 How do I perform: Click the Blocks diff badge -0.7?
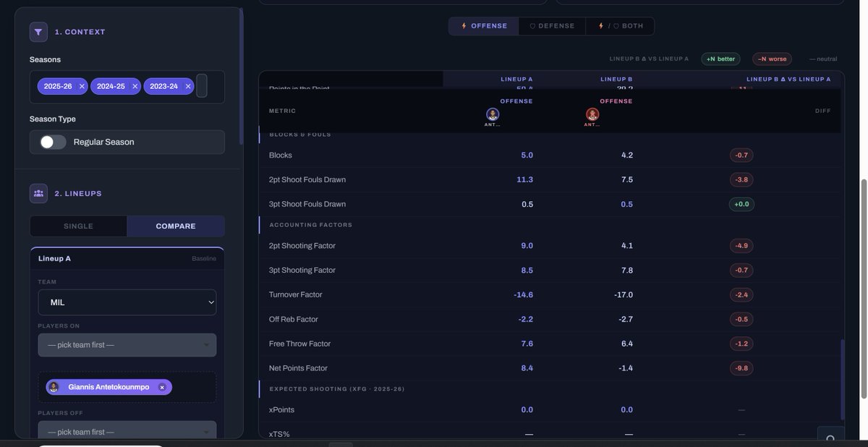click(x=741, y=155)
